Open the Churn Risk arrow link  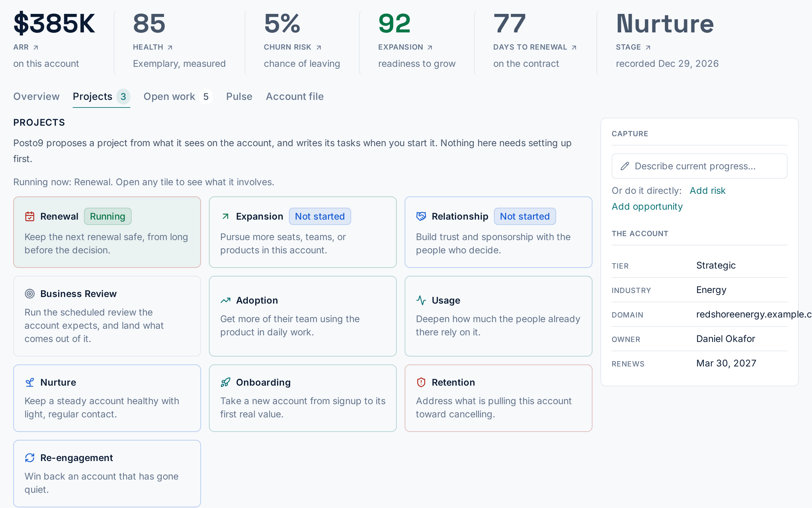click(x=319, y=47)
